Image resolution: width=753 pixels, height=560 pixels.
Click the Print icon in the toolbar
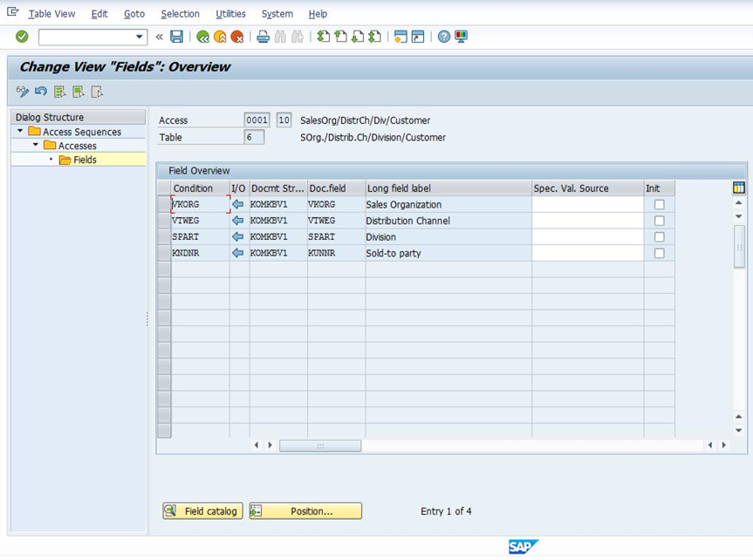pyautogui.click(x=262, y=37)
